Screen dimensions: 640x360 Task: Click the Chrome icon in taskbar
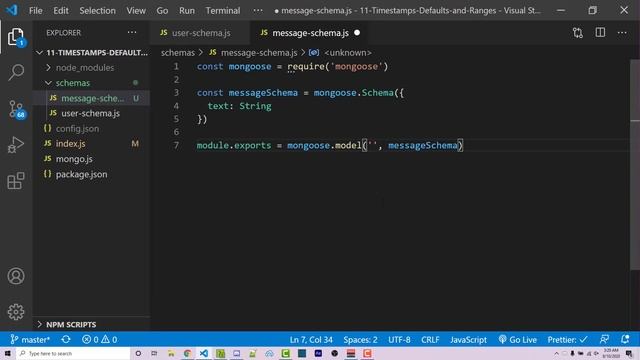pos(187,353)
